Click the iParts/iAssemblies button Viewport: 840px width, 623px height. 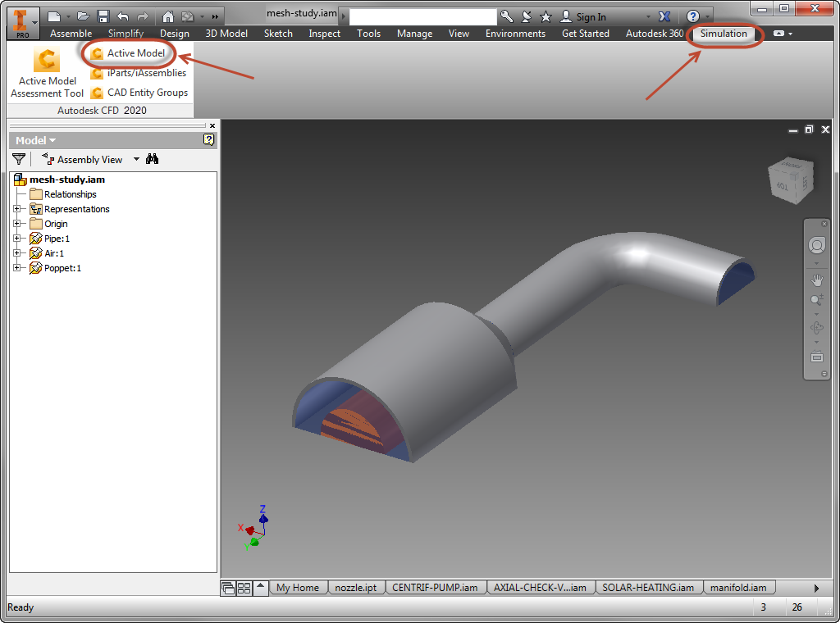click(x=138, y=73)
